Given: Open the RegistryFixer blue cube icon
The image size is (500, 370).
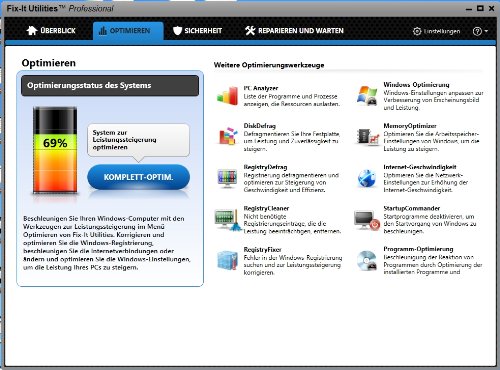Looking at the screenshot, I should [227, 260].
